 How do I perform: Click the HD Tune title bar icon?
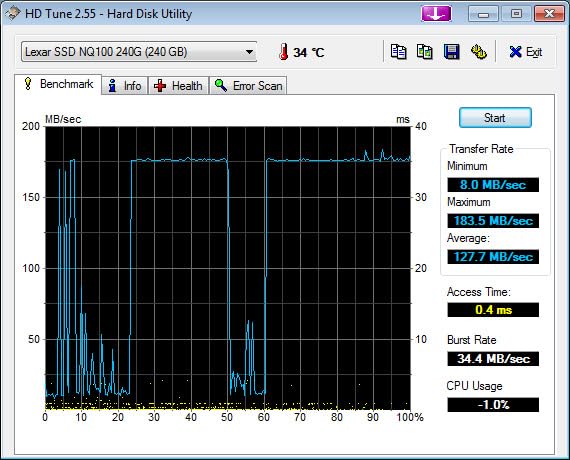pos(13,13)
